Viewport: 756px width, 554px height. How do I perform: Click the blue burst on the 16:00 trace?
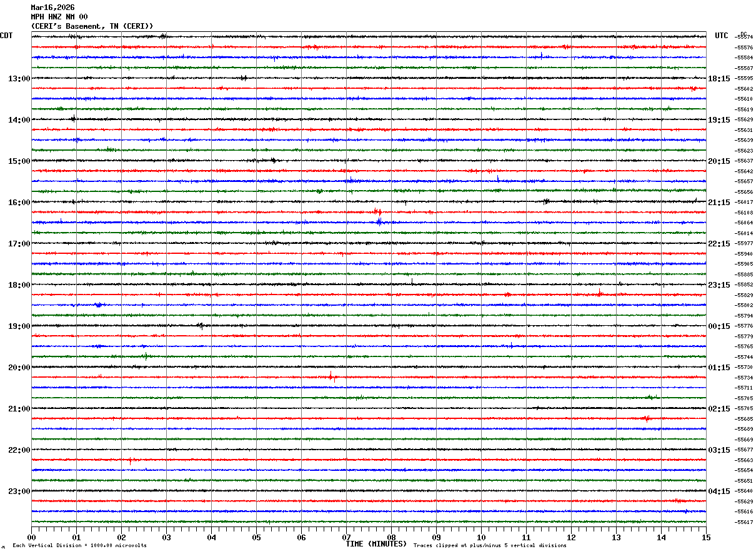point(379,222)
